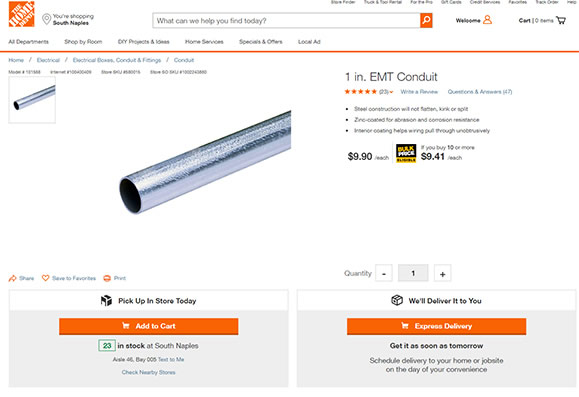Open the Check Nearby Stores link
Image resolution: width=579 pixels, height=397 pixels.
point(148,372)
